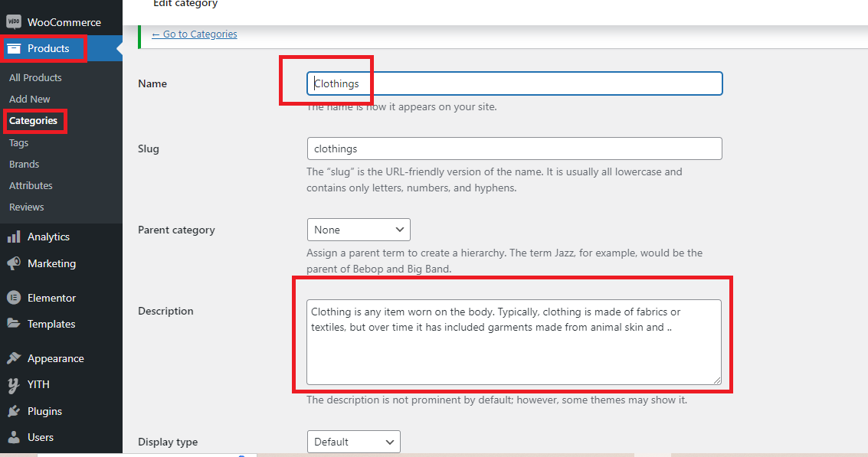Click the description not prominent help text
The width and height of the screenshot is (868, 457).
point(496,400)
